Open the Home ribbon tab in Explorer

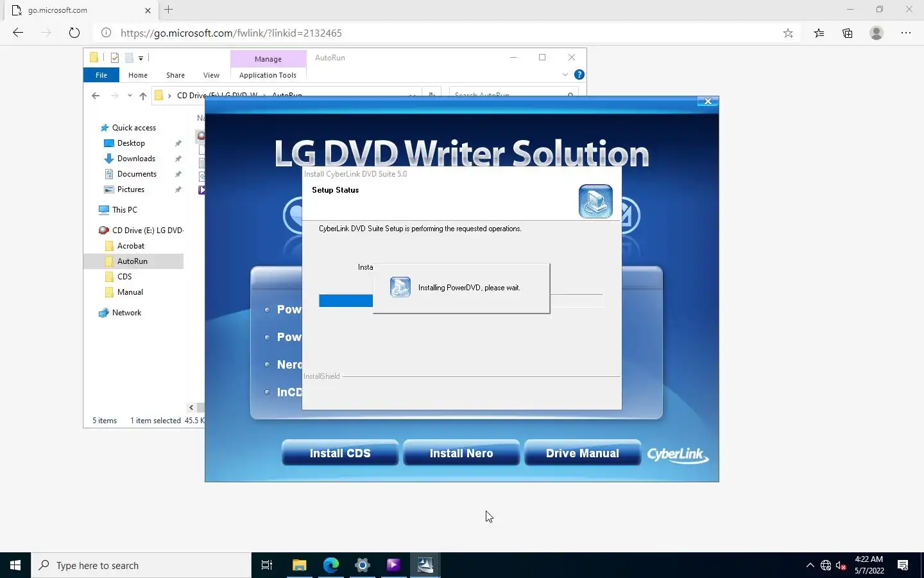point(138,75)
